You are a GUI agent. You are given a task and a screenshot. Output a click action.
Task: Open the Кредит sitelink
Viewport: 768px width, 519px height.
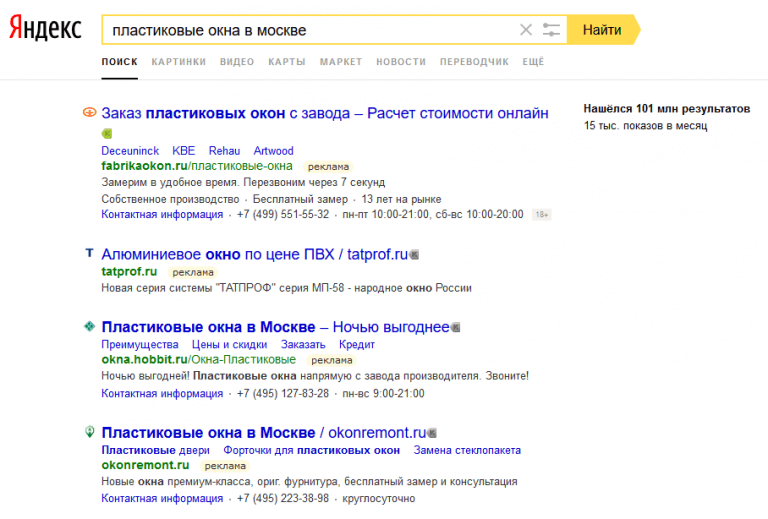coord(357,345)
